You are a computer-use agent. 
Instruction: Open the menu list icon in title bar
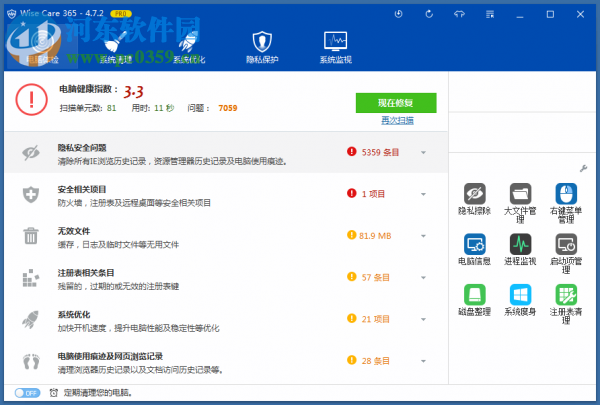(x=490, y=14)
